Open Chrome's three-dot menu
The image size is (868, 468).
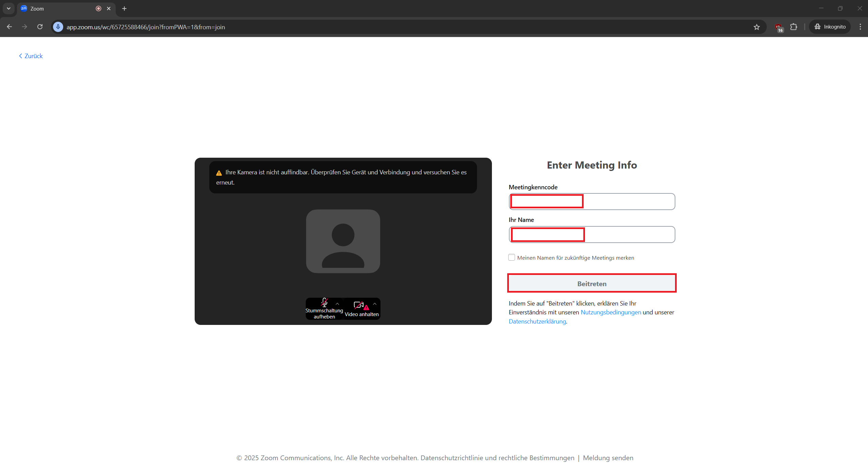(860, 27)
